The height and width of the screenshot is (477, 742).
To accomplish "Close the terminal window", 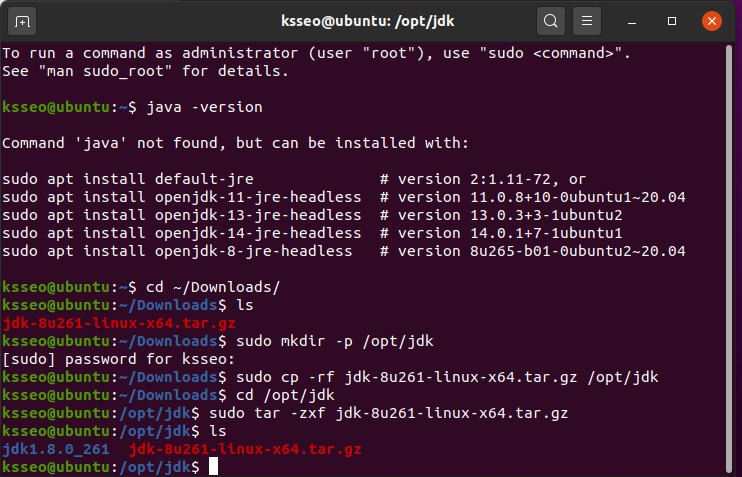I will tap(712, 21).
